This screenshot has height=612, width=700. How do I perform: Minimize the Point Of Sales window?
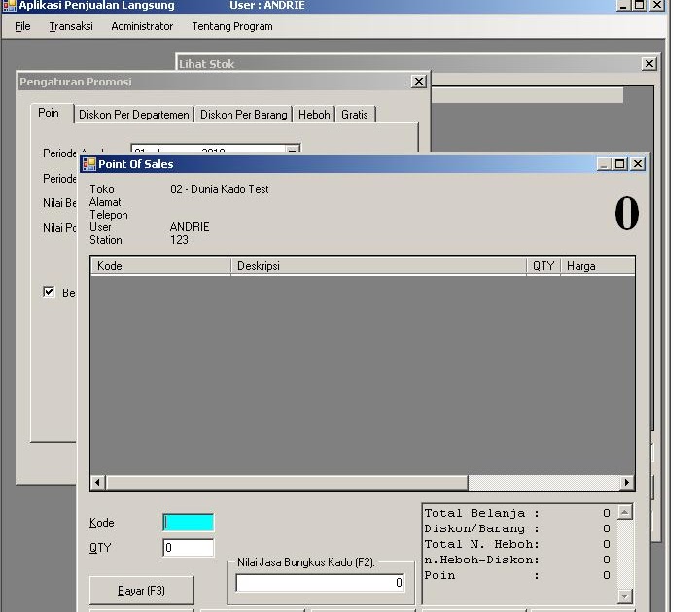click(x=604, y=164)
